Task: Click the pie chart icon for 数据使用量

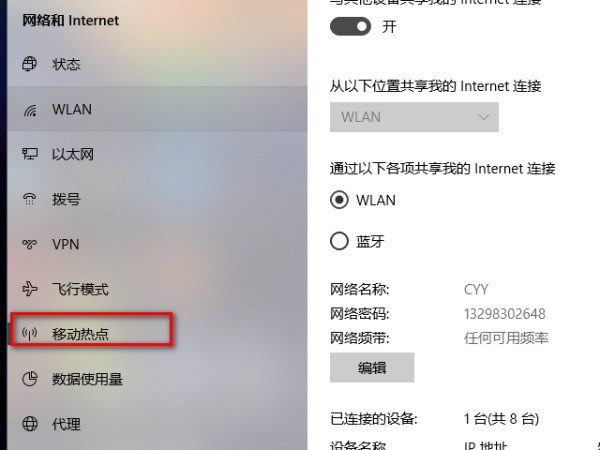Action: 29,379
